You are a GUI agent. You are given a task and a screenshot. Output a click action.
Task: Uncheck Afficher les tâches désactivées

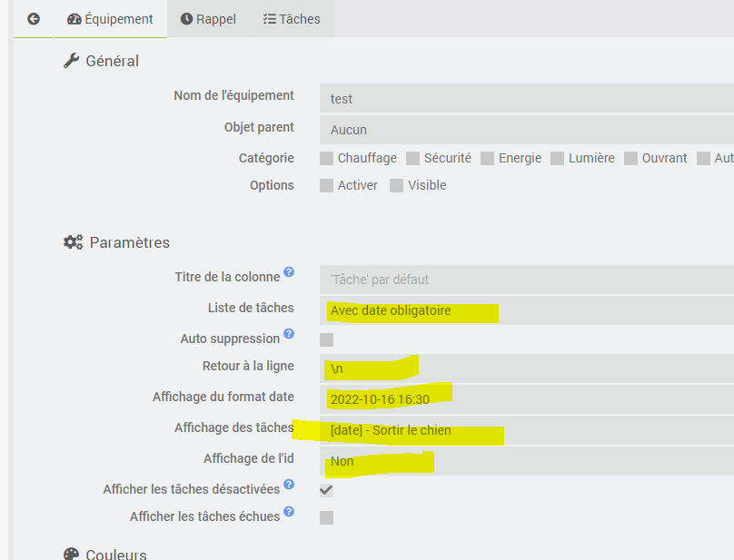tap(327, 490)
